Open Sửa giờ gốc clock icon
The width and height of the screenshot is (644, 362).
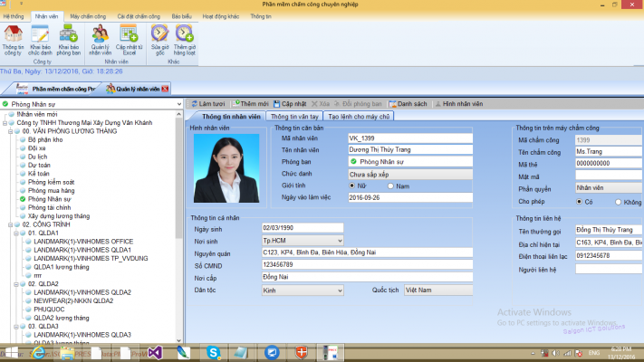click(159, 40)
